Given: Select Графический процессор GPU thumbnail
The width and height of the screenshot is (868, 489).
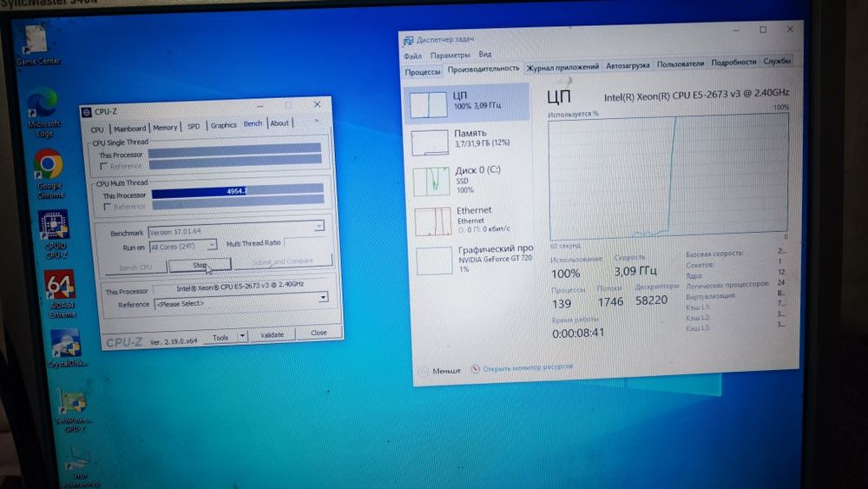Looking at the screenshot, I should click(434, 261).
